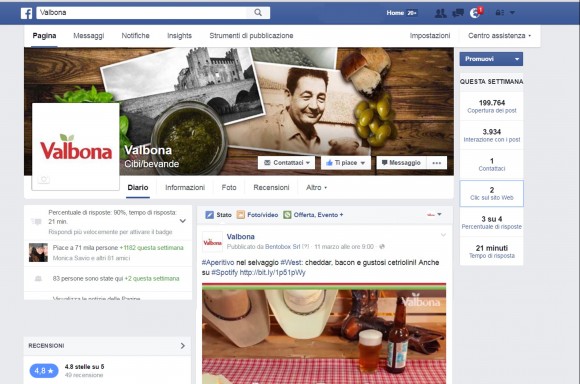
Task: Expand the Altro dropdown tab
Action: coord(316,188)
